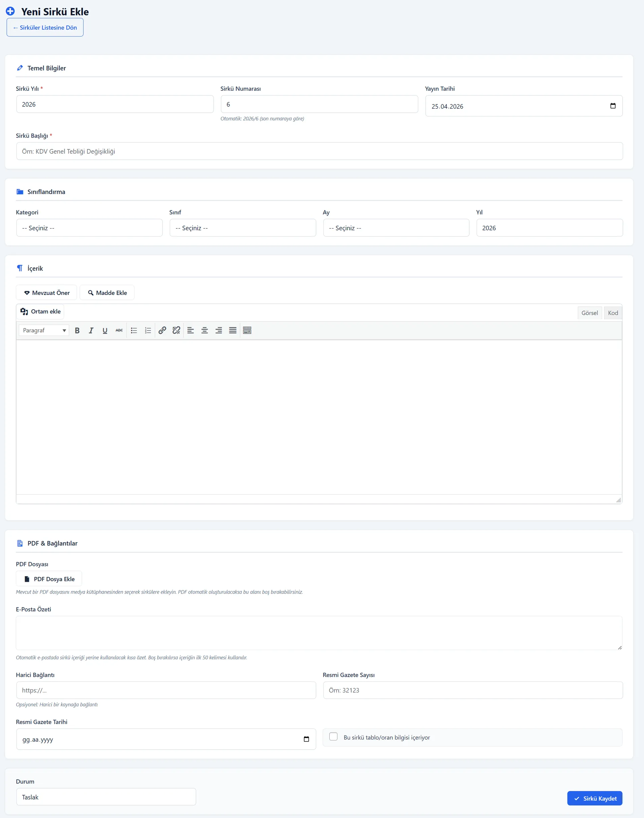
Task: Open calendar picker for Yayın Tarihi
Action: [x=613, y=106]
